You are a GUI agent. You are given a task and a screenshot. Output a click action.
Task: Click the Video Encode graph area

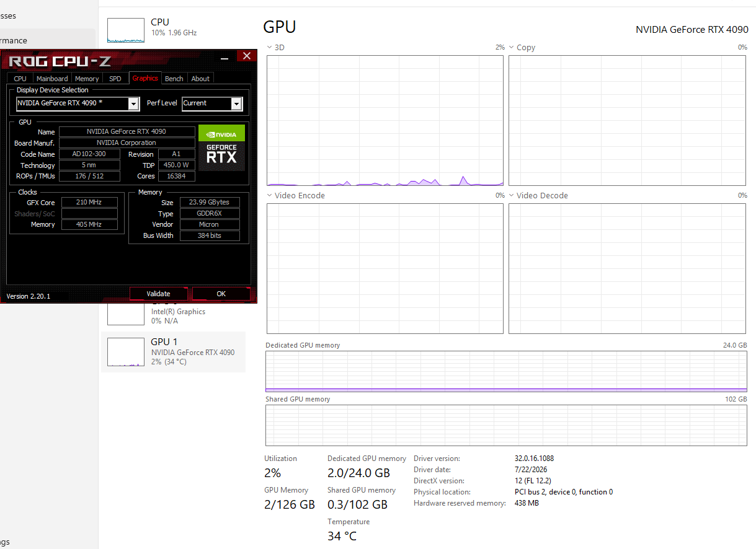tap(385, 269)
